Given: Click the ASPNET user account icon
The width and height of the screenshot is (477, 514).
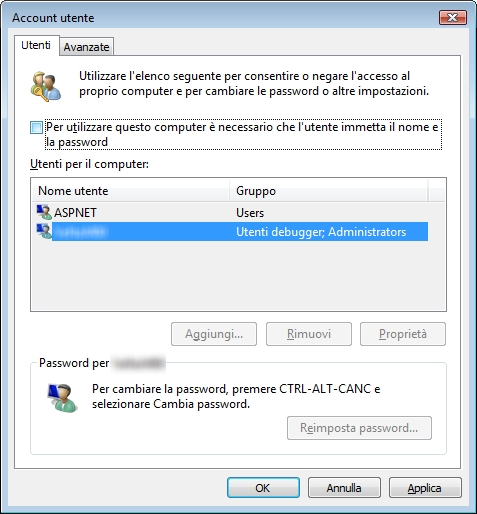Looking at the screenshot, I should [44, 212].
